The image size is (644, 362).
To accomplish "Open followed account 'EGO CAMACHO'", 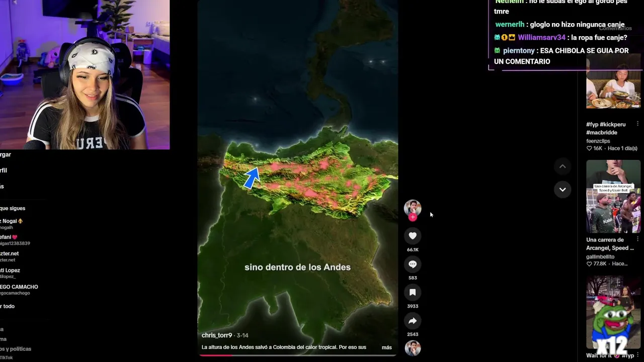I will [19, 290].
